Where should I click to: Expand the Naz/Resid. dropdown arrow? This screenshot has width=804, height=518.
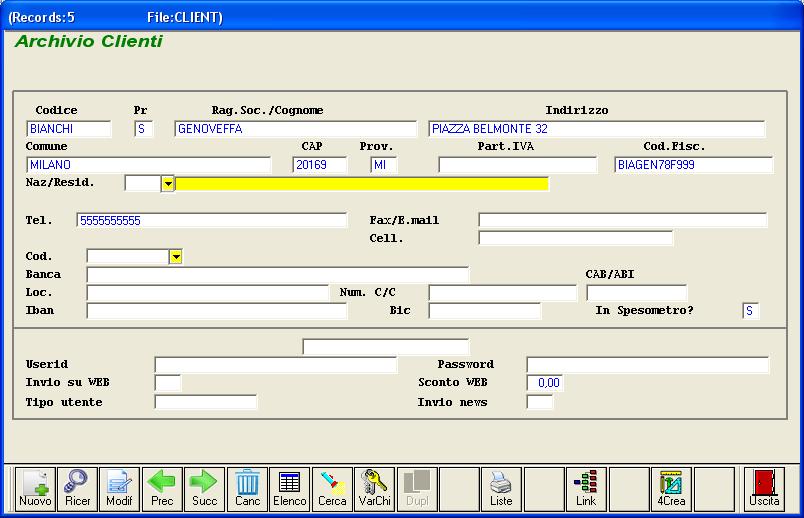[x=168, y=184]
